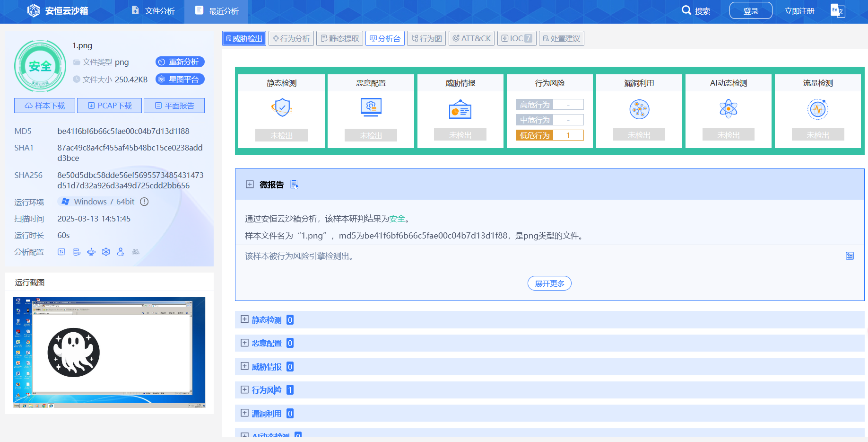Image resolution: width=868 pixels, height=442 pixels.
Task: Click the 展开更多 button
Action: point(549,283)
